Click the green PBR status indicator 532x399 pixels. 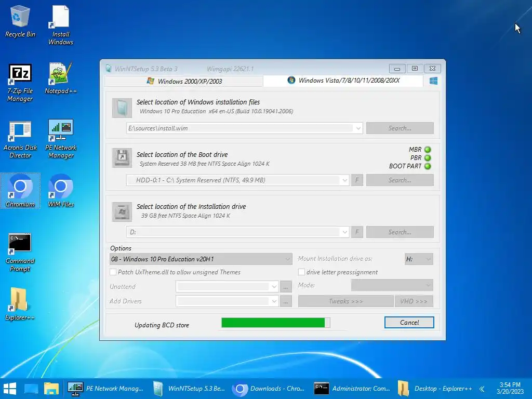[428, 158]
